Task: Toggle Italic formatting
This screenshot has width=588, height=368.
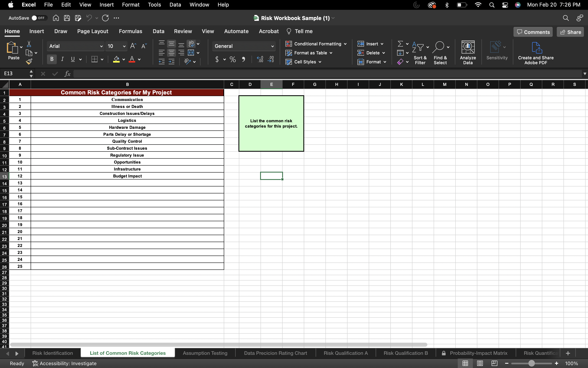Action: [x=62, y=59]
